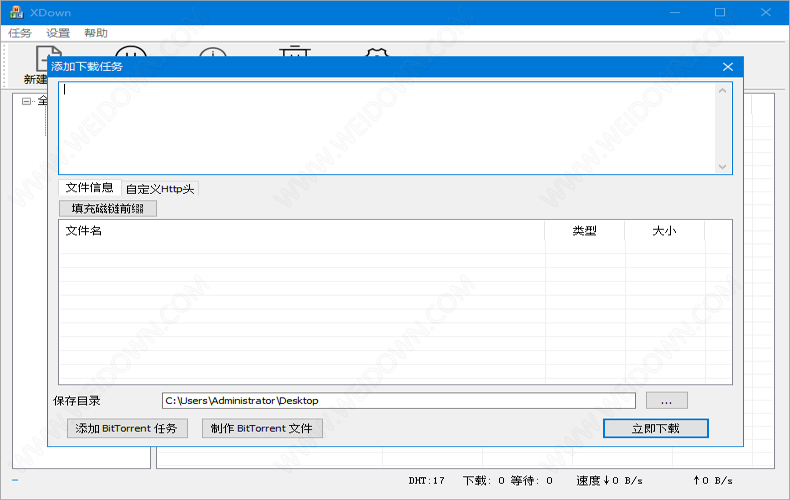Click the upload speed 0 B/s indicator
The width and height of the screenshot is (790, 500).
pos(712,481)
